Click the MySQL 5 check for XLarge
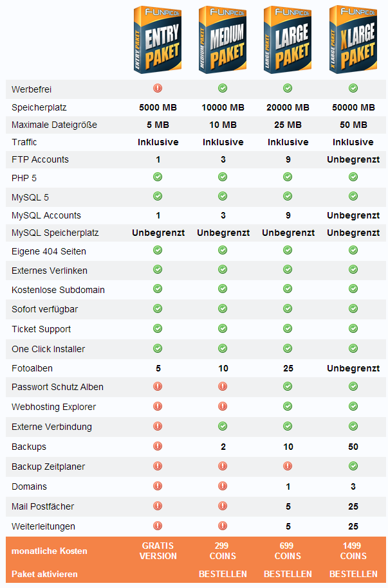Image resolution: width=388 pixels, height=588 pixels. (x=353, y=195)
